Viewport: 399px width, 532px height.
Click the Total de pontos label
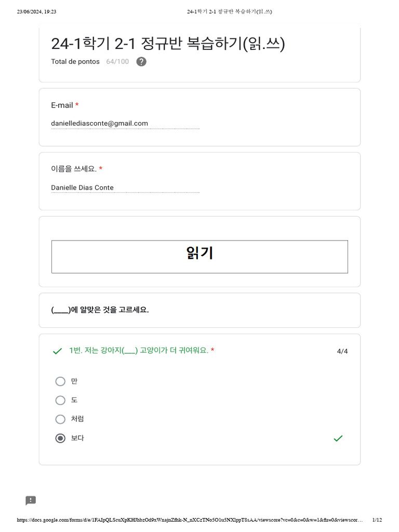click(x=75, y=62)
